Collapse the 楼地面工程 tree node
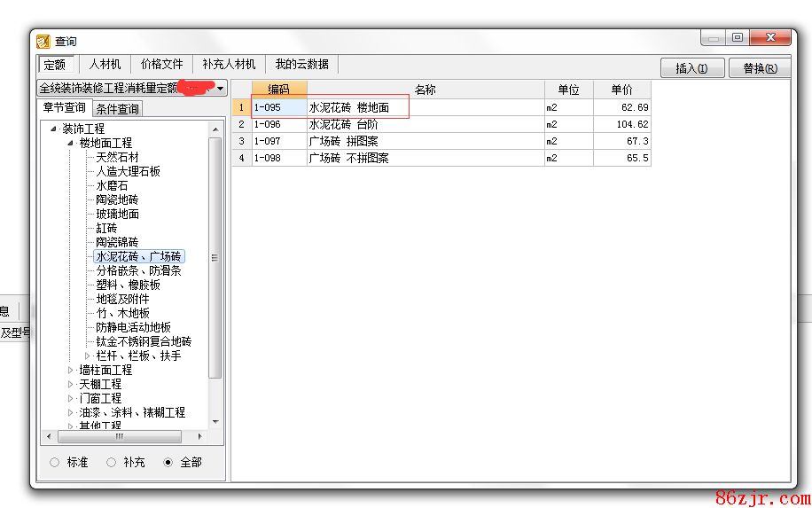Screen dimensions: 812x508 tap(72, 143)
